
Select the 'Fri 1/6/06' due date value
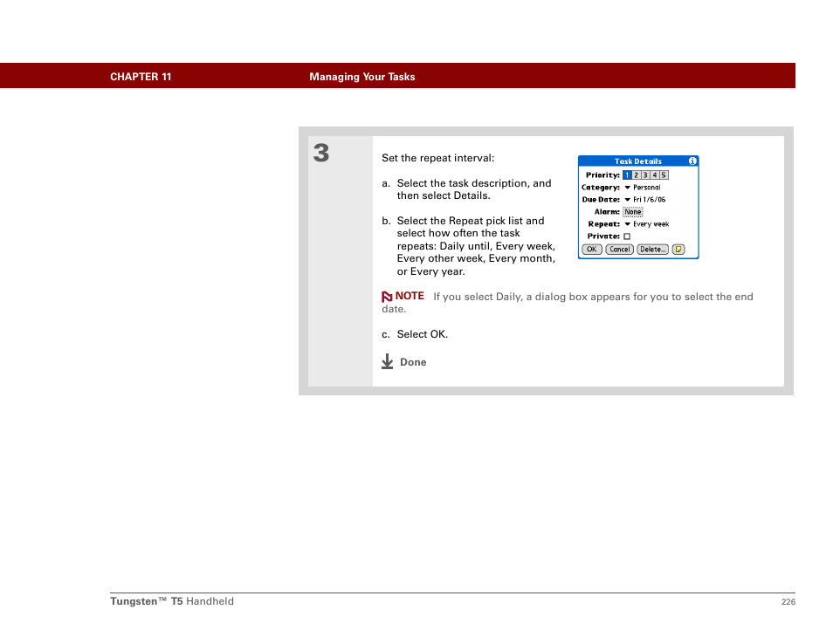[x=649, y=200]
